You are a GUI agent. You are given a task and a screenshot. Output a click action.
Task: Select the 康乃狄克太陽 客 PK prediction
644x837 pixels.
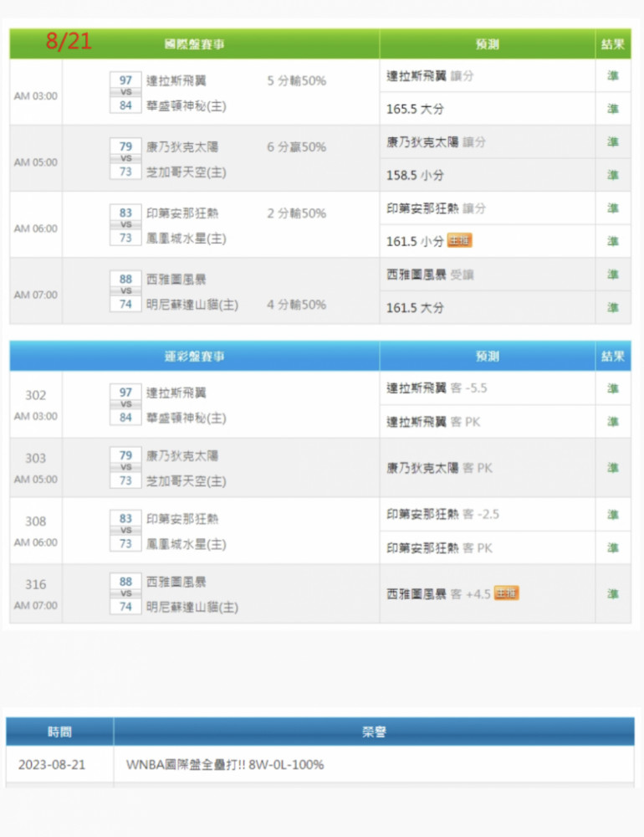[439, 468]
